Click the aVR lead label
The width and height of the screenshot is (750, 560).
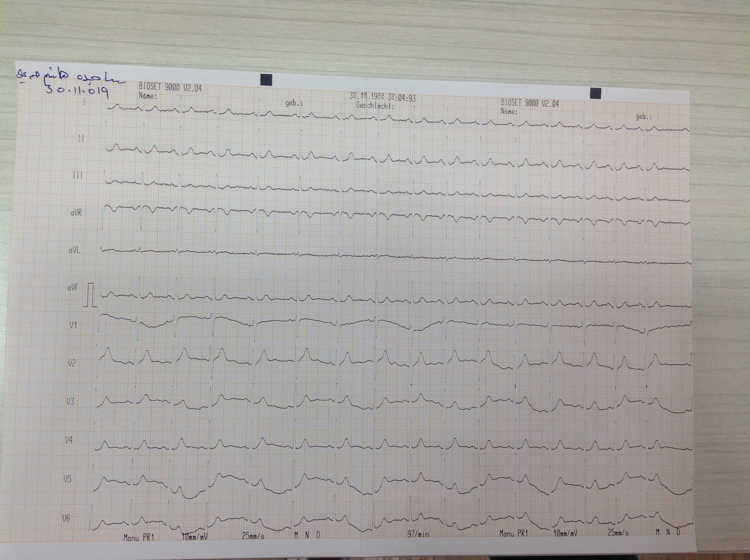click(x=76, y=213)
